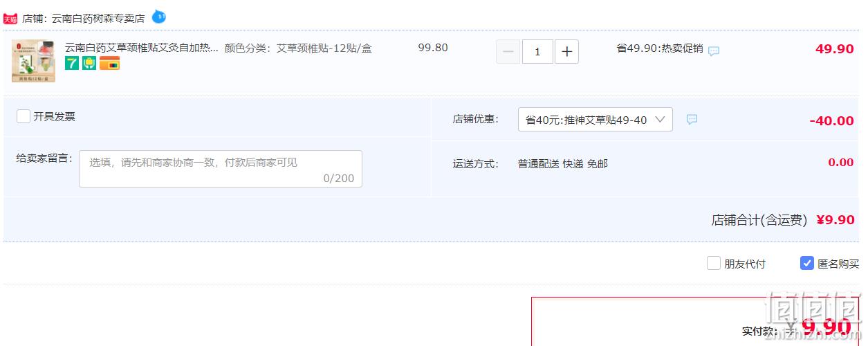This screenshot has height=346, width=868.
Task: Click the shipping fee 0.00
Action: (x=841, y=163)
